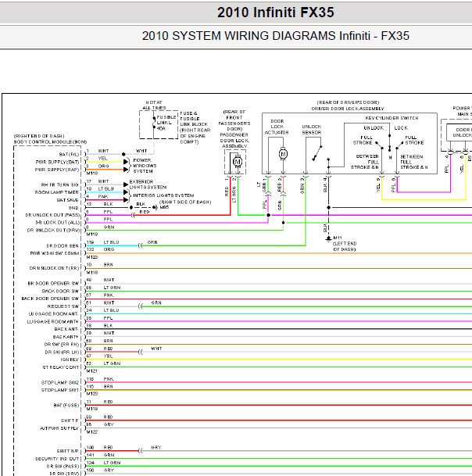Click the 'M122' connector label
The height and width of the screenshot is (476, 472).
92,431
